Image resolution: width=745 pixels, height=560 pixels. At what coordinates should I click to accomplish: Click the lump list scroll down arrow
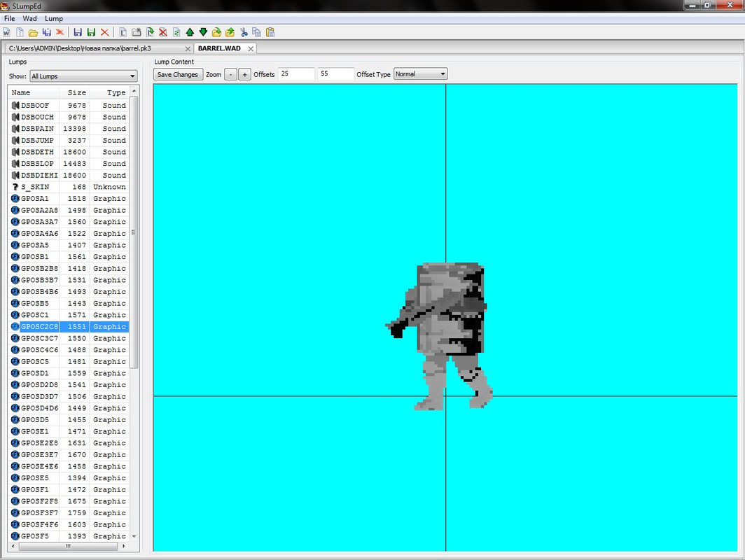pos(134,536)
